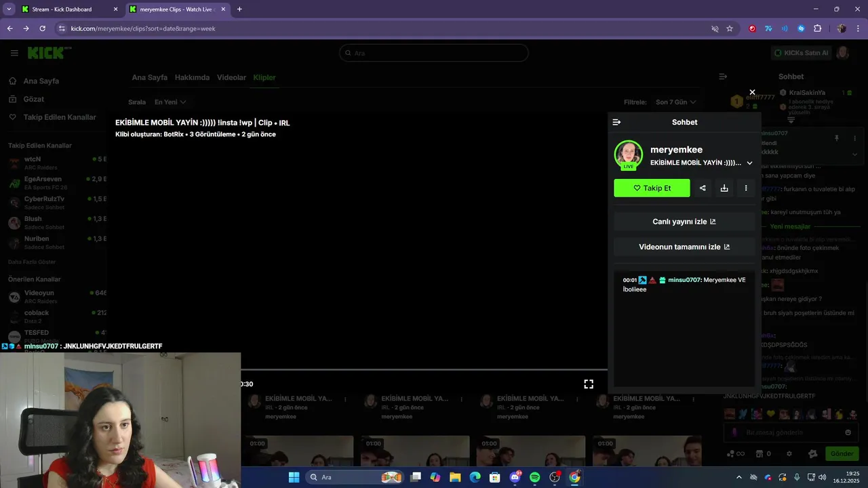Open the Extensions puzzle-piece menu

(817, 28)
